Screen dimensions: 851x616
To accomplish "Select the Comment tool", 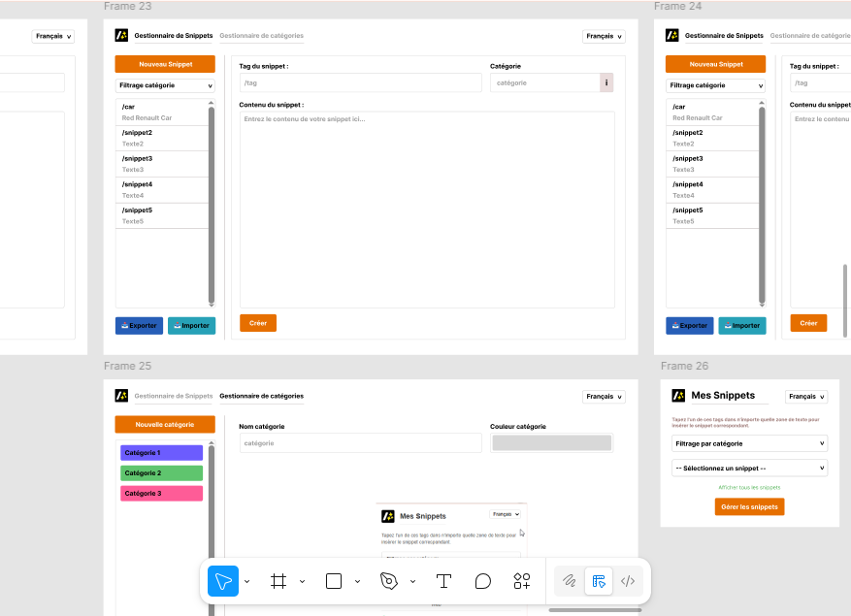I will pyautogui.click(x=482, y=581).
